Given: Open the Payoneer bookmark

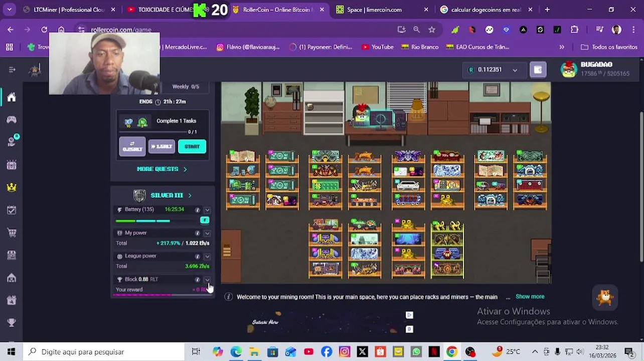Looking at the screenshot, I should point(320,47).
